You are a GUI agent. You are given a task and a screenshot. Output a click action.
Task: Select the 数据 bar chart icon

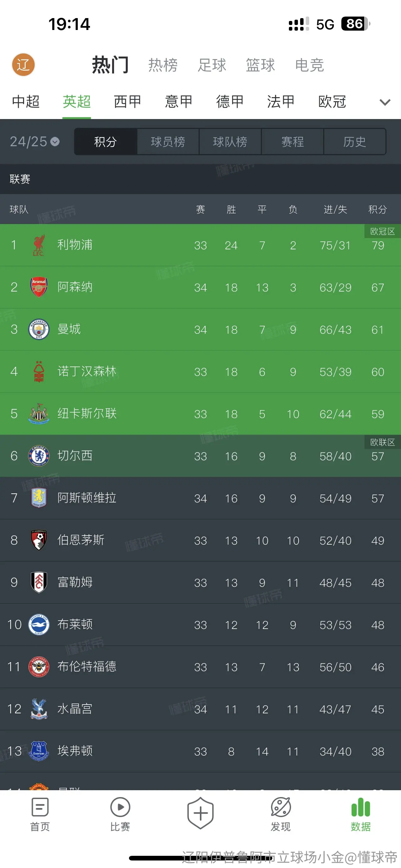[361, 807]
